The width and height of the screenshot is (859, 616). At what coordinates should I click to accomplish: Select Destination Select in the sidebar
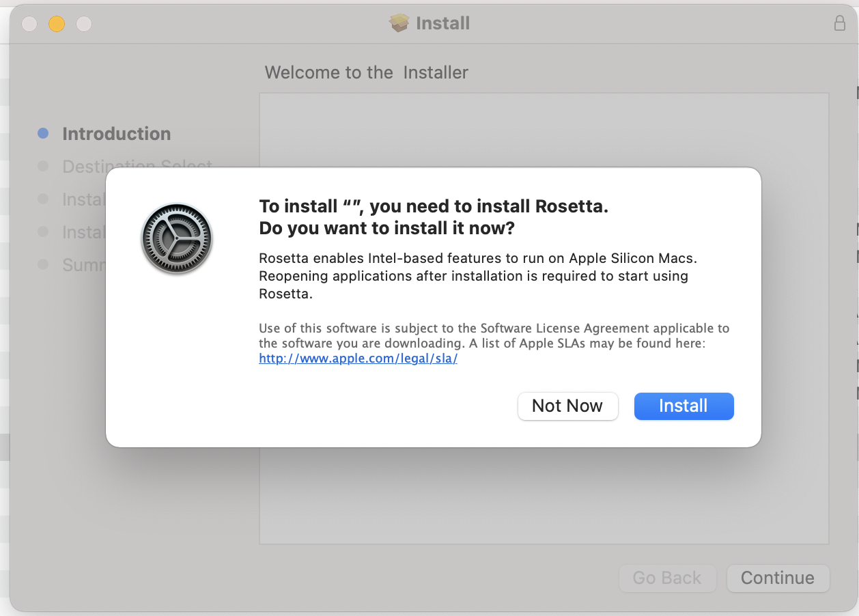tap(137, 166)
